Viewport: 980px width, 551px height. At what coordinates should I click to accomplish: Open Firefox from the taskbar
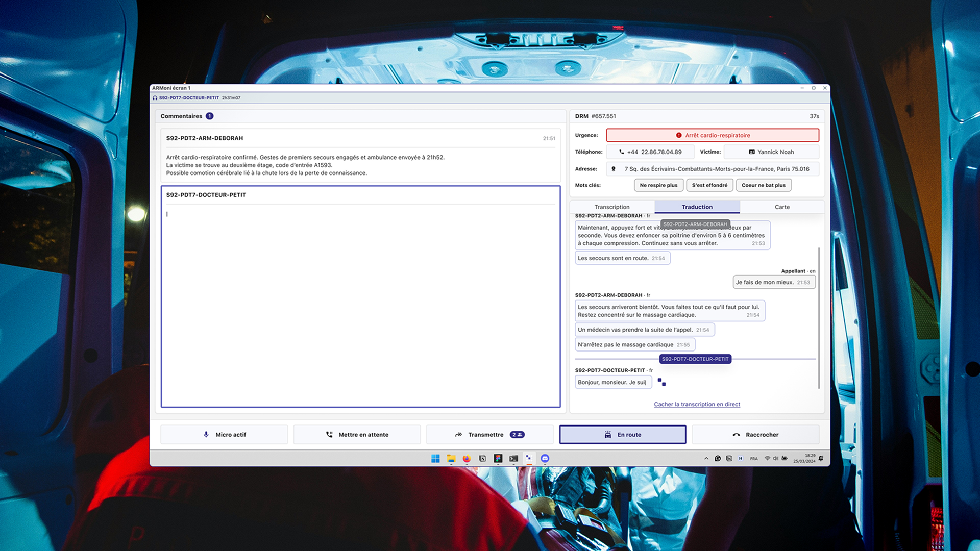click(x=467, y=459)
